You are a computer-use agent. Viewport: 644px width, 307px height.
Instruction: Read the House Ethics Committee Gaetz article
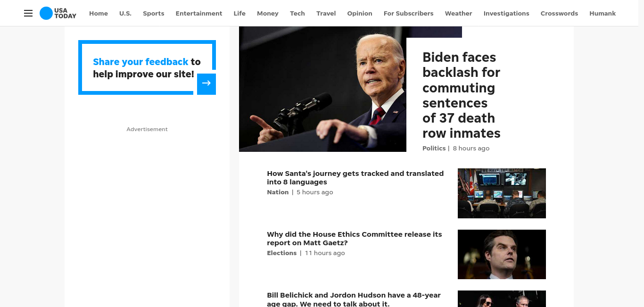click(x=355, y=239)
